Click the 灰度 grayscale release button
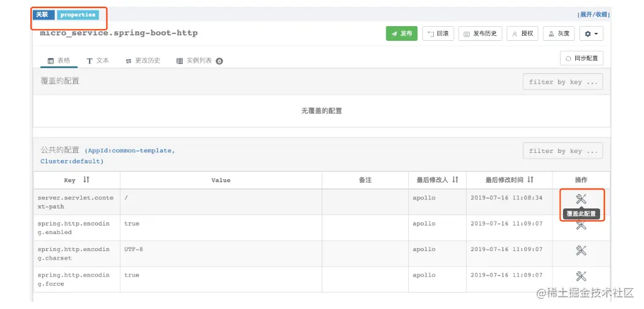Viewport: 644px width, 309px height. coord(558,34)
